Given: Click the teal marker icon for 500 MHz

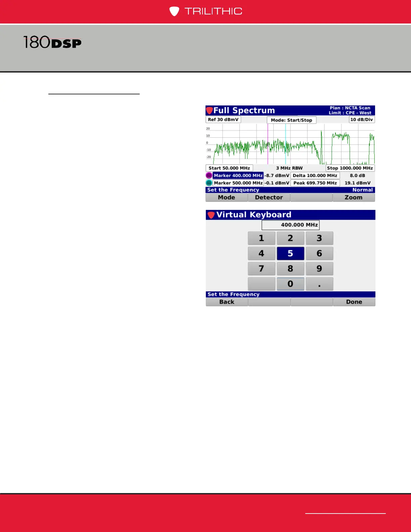Looking at the screenshot, I should [x=209, y=183].
